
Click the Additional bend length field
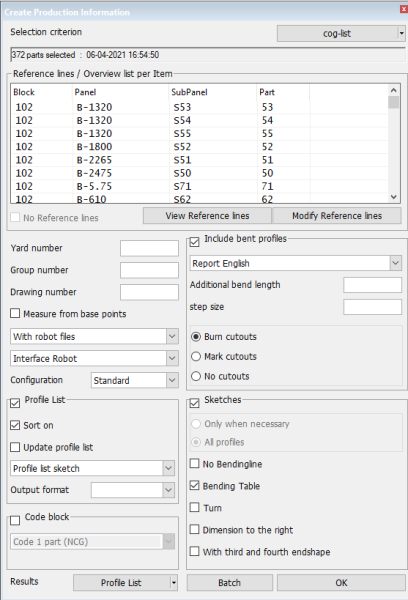tap(372, 285)
